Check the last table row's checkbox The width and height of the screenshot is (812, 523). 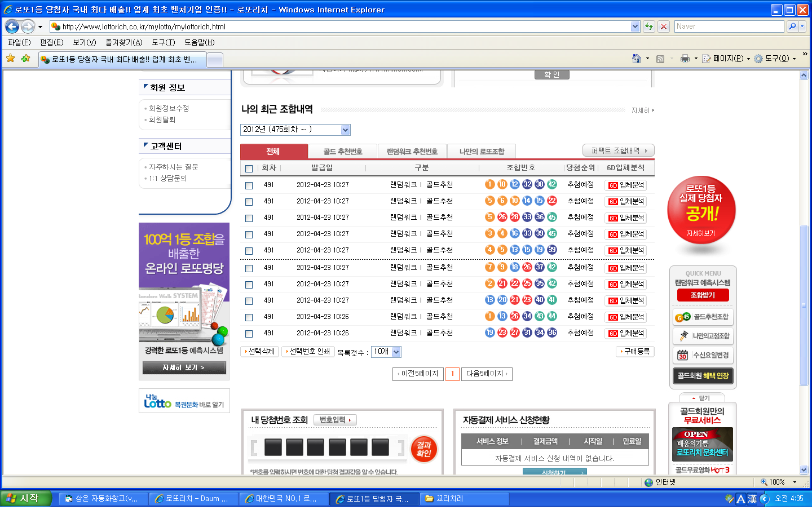[x=249, y=334]
